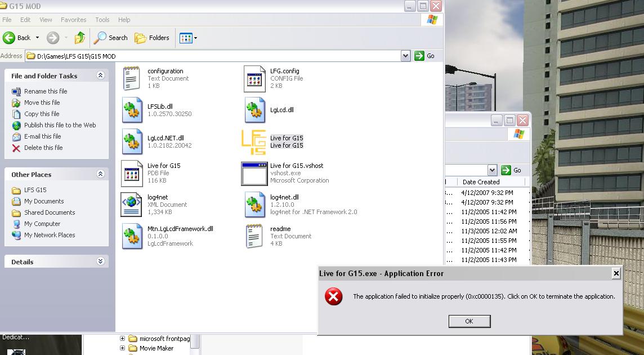Click Go button in the background window
The image size is (644, 355).
tap(512, 170)
